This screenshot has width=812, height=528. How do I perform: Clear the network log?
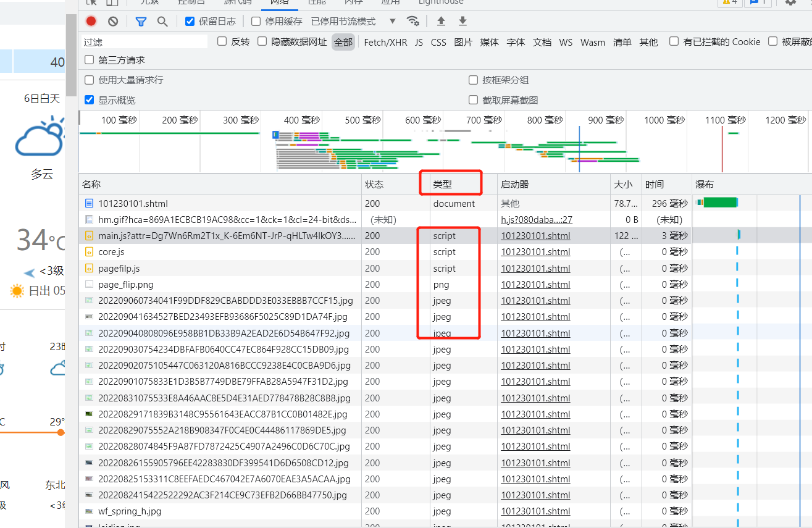pos(113,21)
